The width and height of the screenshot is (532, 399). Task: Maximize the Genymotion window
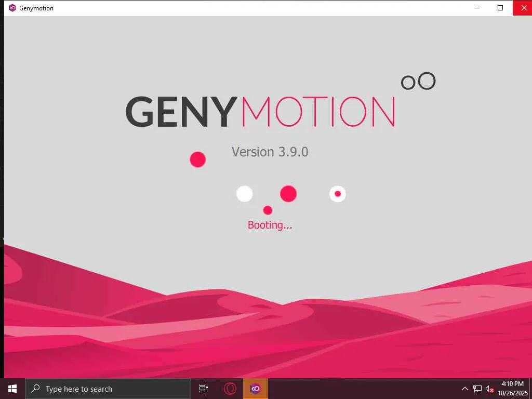[x=500, y=8]
